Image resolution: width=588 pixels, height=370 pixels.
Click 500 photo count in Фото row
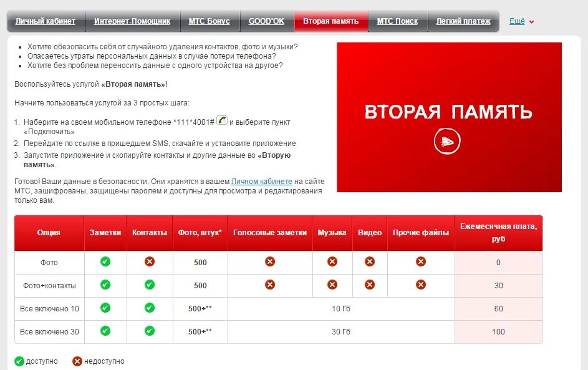(200, 263)
